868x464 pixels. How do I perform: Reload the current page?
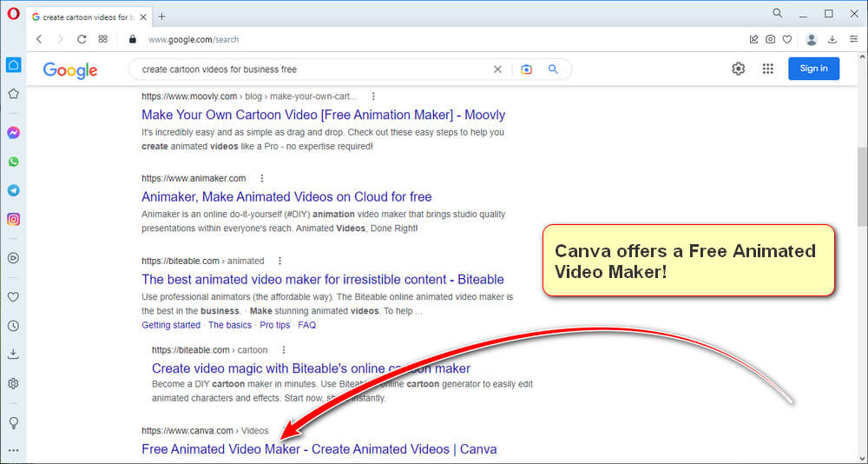click(82, 39)
